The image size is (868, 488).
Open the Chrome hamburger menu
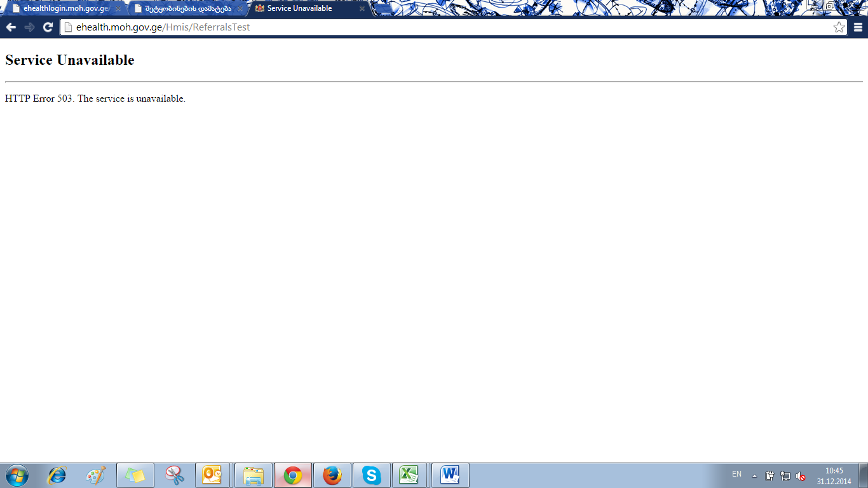[x=858, y=27]
